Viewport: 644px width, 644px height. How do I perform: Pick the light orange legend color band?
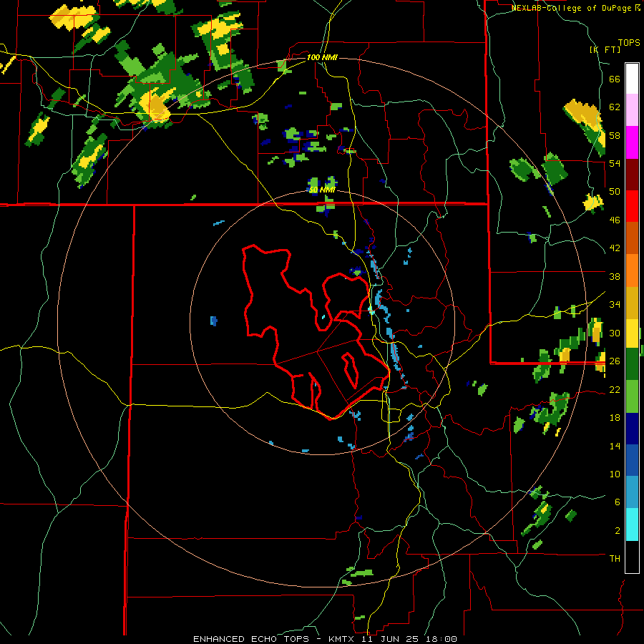click(x=632, y=270)
